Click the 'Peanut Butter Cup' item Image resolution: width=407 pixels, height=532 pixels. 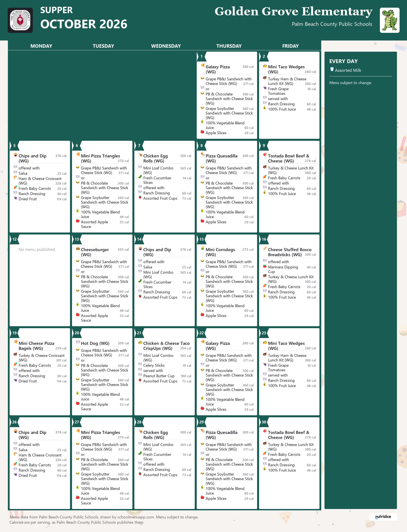pyautogui.click(x=159, y=376)
